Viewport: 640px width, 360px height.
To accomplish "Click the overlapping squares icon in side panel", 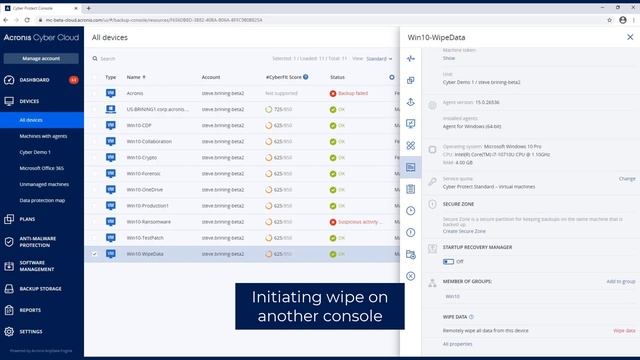I will [x=411, y=80].
